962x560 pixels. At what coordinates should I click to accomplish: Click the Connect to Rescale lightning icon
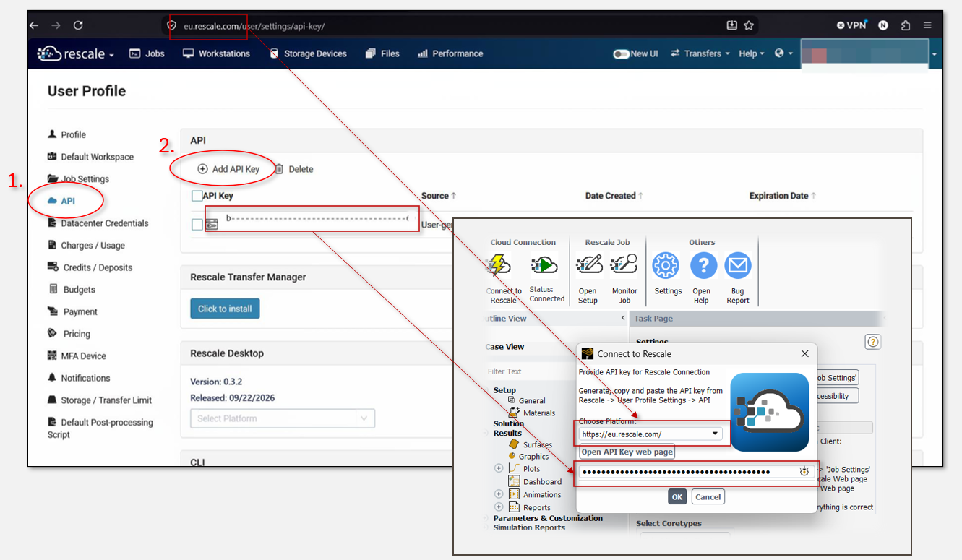(x=498, y=265)
